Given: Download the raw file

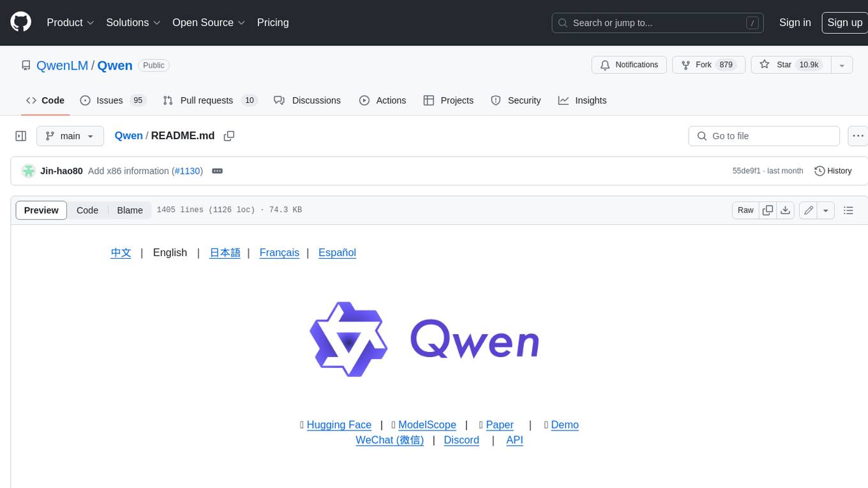Looking at the screenshot, I should click(x=786, y=210).
